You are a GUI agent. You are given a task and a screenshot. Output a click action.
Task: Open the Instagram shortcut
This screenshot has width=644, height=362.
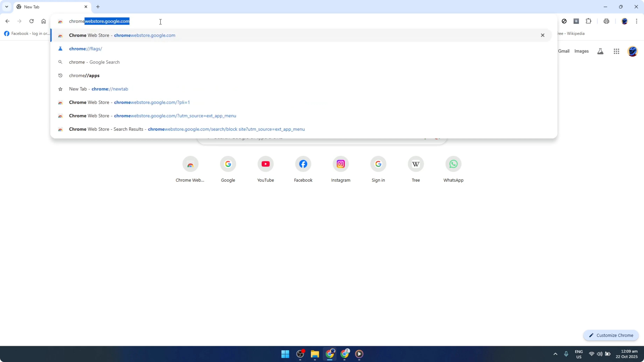(x=341, y=164)
